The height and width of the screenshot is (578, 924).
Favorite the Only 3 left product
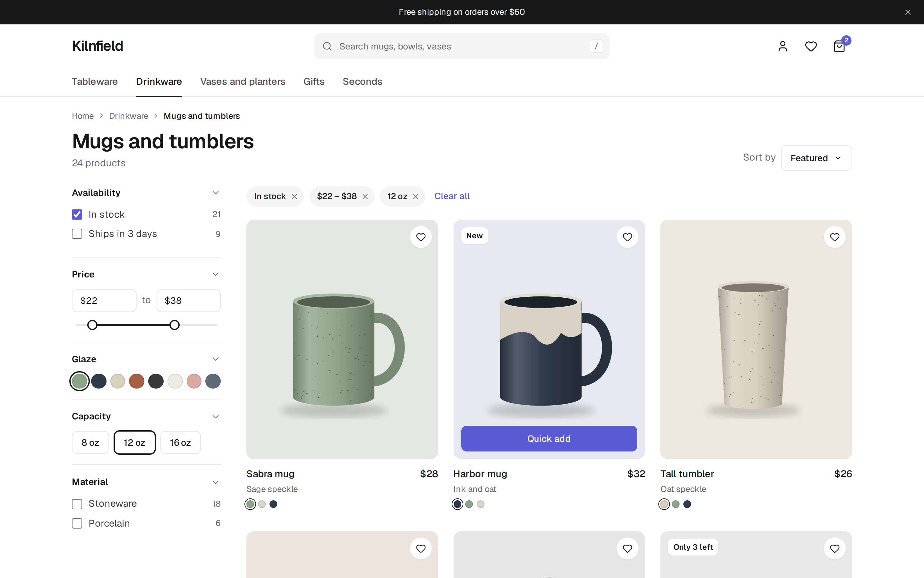835,548
